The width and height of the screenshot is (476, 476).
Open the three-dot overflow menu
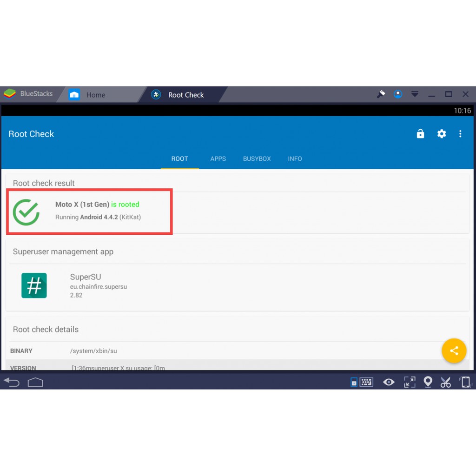tap(460, 134)
